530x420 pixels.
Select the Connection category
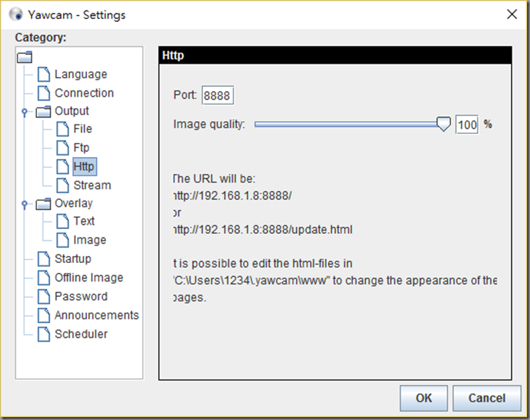[84, 93]
